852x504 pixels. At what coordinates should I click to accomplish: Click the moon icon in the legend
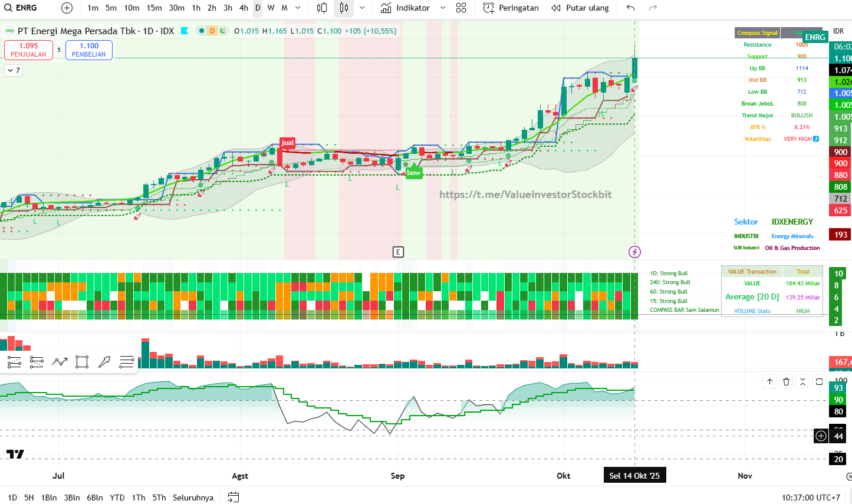tap(223, 31)
